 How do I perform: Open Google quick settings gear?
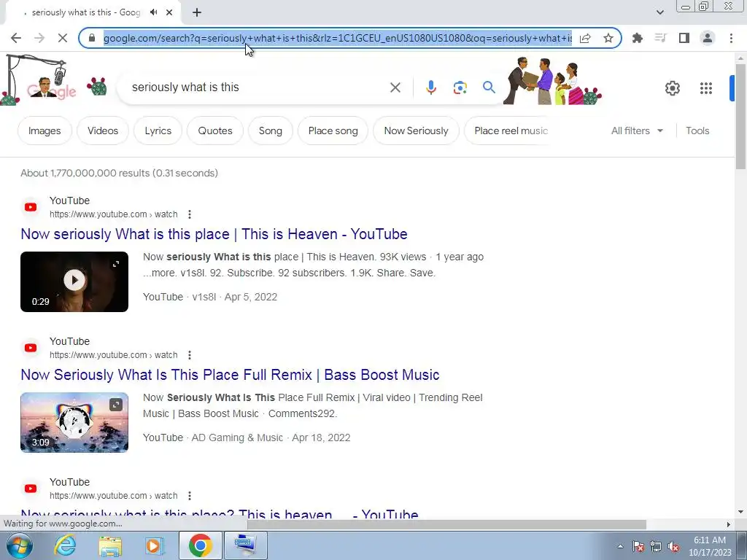point(672,88)
